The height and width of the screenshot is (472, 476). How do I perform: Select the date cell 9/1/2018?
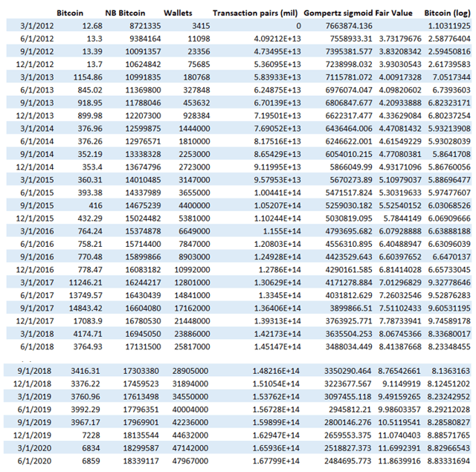pyautogui.click(x=34, y=371)
